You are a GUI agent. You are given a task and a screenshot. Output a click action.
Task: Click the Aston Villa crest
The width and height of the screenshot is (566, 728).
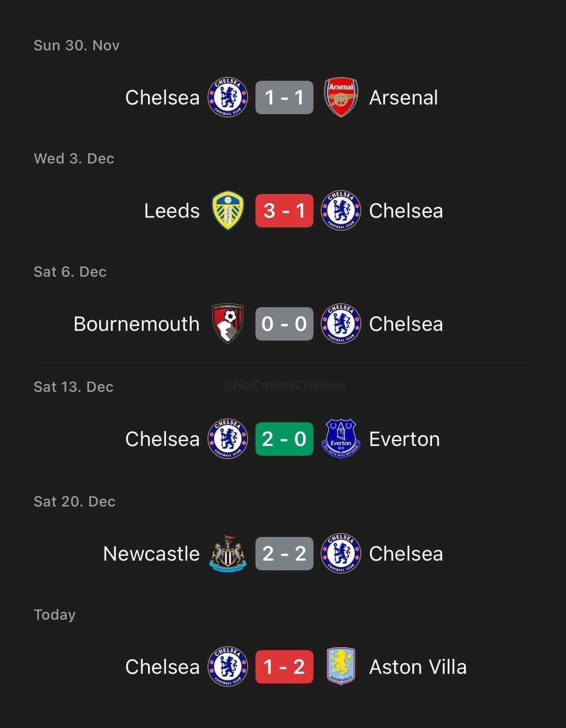341,666
